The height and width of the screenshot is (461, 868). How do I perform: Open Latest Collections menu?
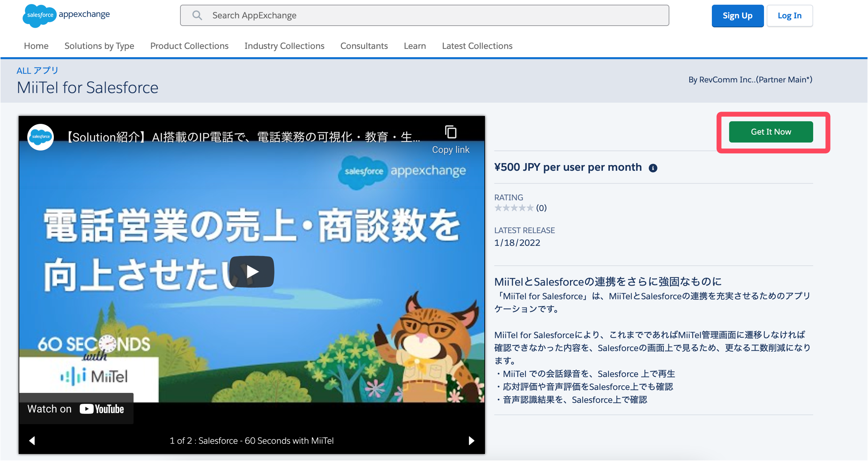point(477,46)
